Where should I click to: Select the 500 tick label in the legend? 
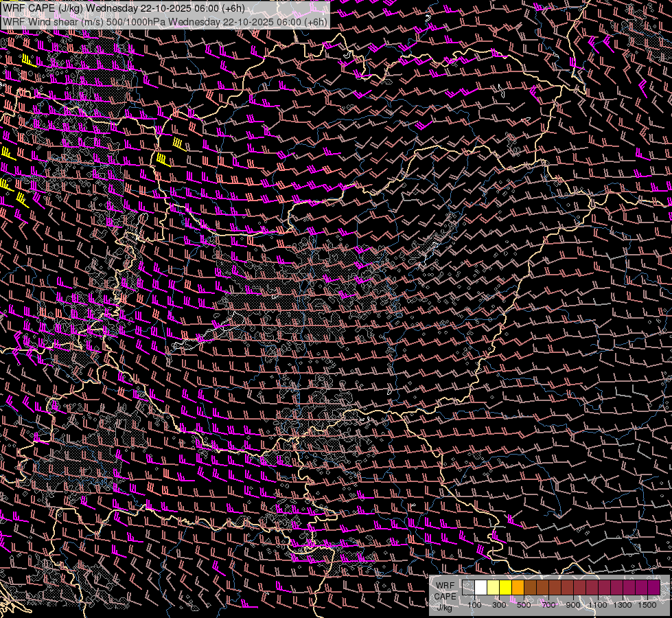[x=524, y=605]
